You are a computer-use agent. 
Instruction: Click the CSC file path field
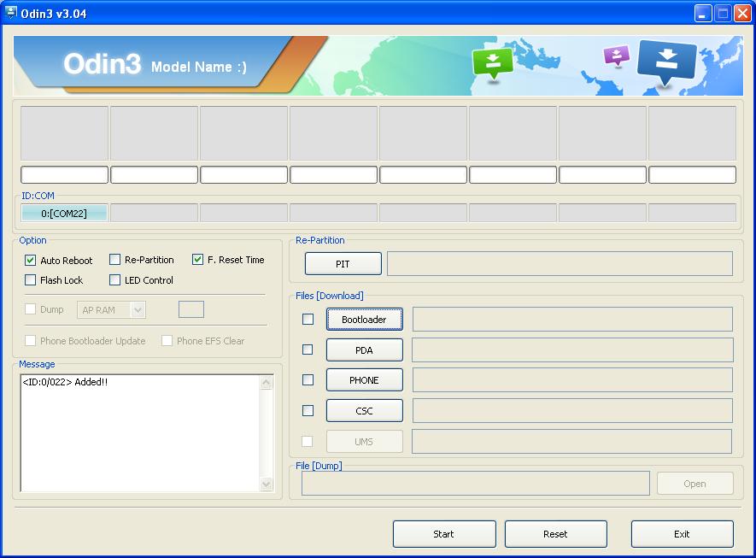(572, 410)
